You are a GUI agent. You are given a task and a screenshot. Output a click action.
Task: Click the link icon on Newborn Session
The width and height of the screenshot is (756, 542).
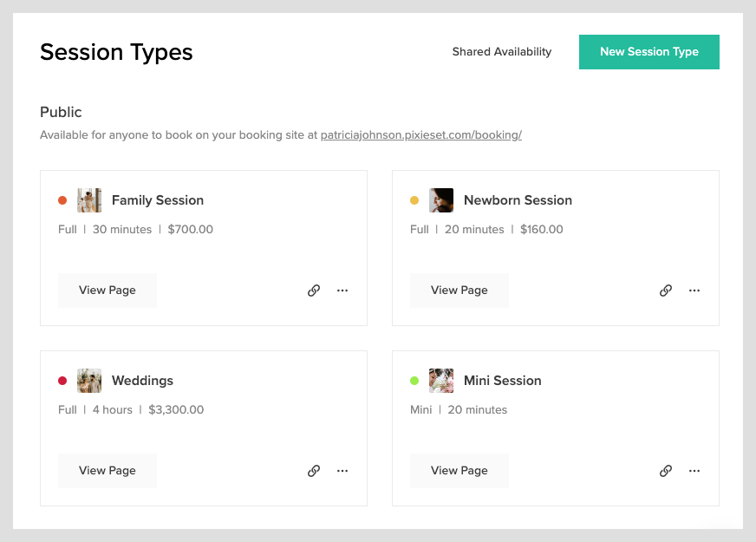[x=665, y=290]
